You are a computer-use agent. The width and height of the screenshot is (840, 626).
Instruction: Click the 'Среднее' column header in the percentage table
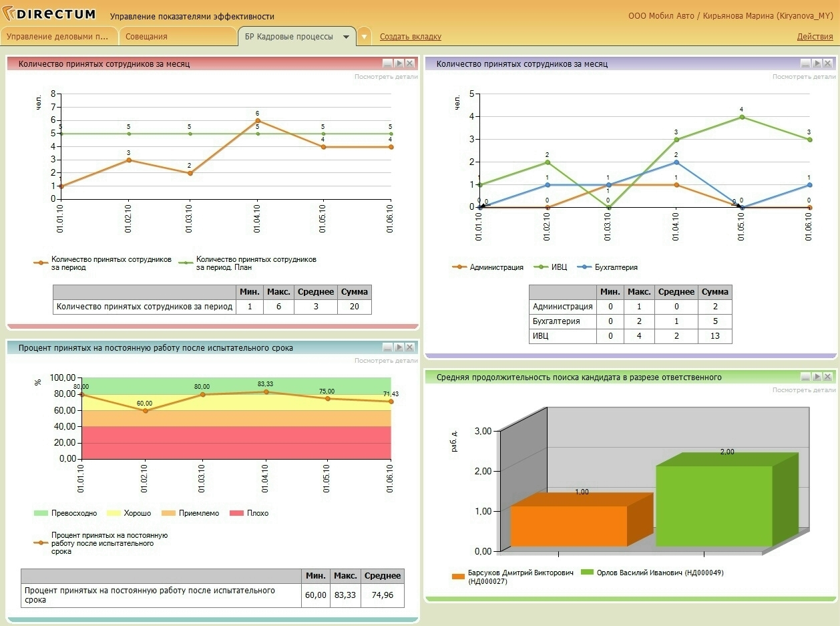383,576
